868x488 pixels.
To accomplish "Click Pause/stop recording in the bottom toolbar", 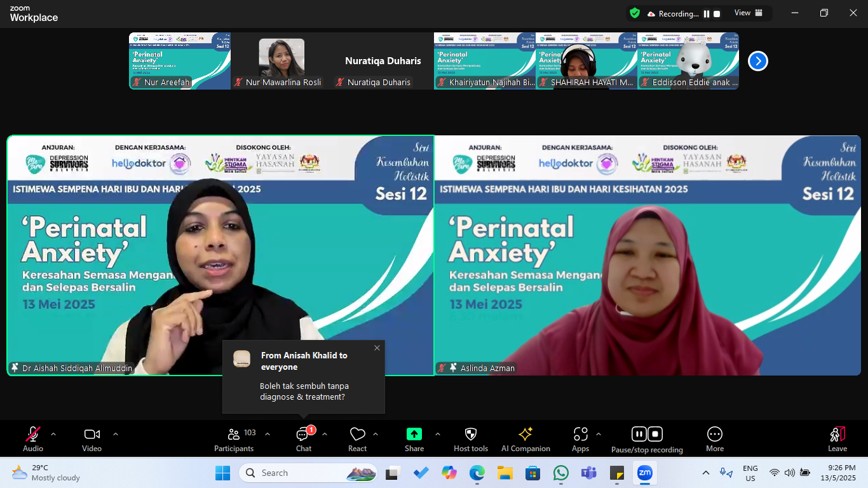I will pos(647,439).
